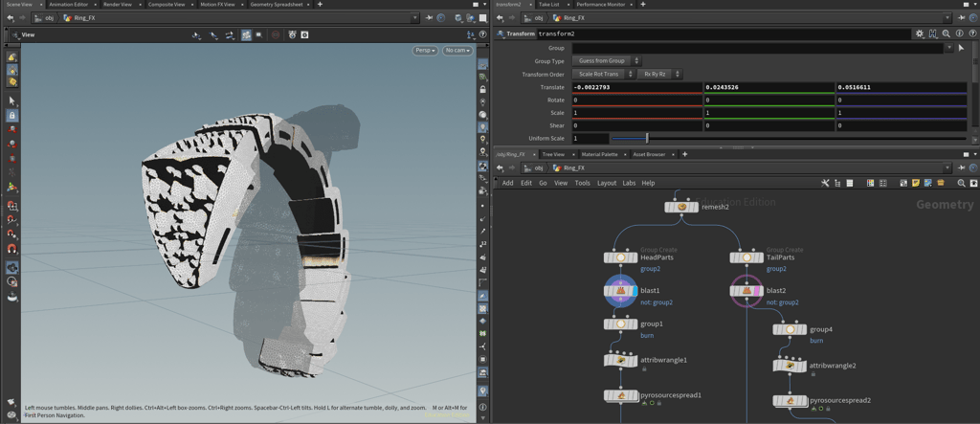Switch to the Geometry Spreadsheet tab
The image size is (980, 424).
tap(278, 5)
